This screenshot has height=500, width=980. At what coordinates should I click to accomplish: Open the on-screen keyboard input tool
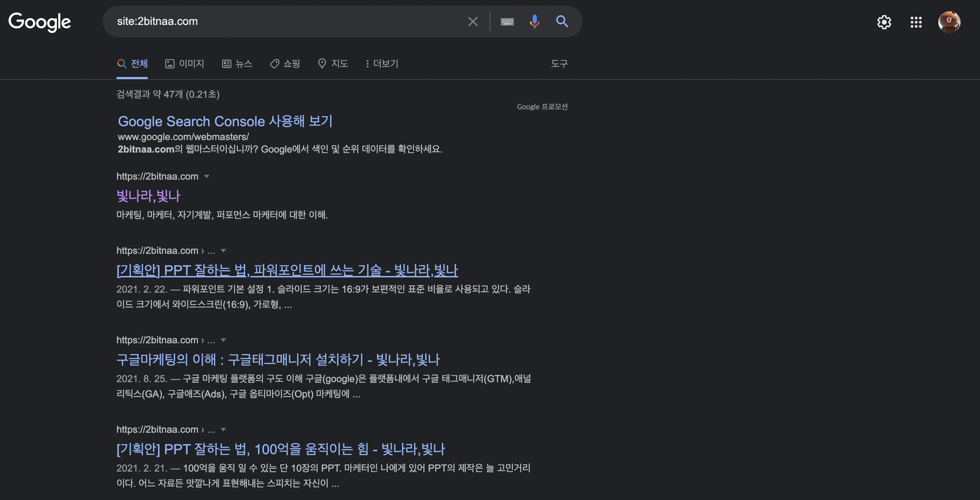pos(507,22)
